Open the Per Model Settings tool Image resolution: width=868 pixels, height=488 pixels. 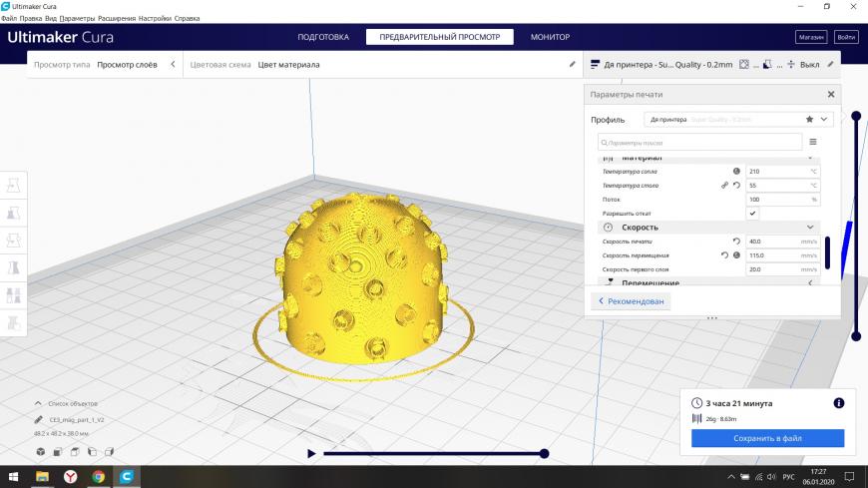pos(13,295)
